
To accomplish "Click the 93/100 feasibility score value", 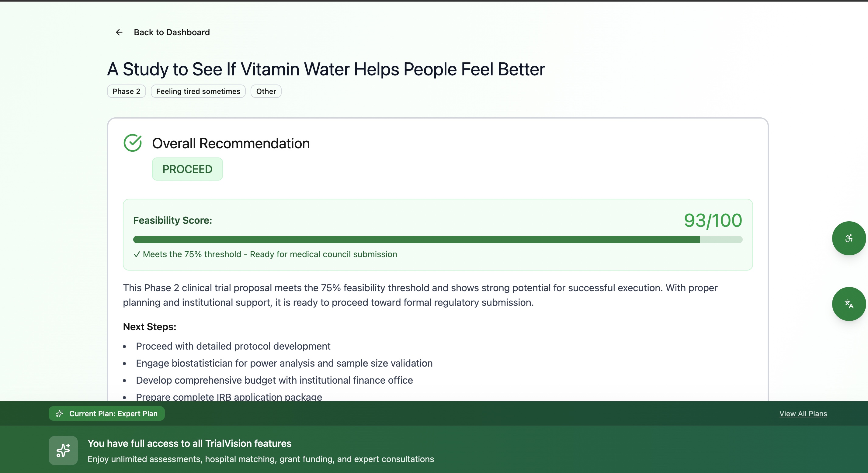I will click(713, 220).
